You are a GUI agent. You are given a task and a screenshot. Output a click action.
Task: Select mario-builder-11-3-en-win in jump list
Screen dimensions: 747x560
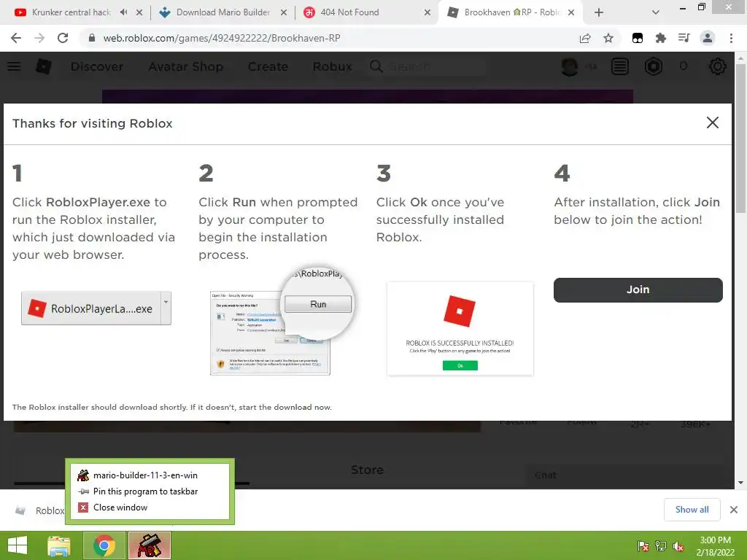tap(150, 475)
